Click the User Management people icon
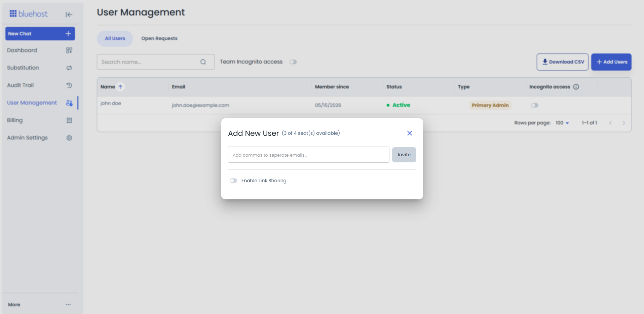The width and height of the screenshot is (644, 314). tap(69, 103)
